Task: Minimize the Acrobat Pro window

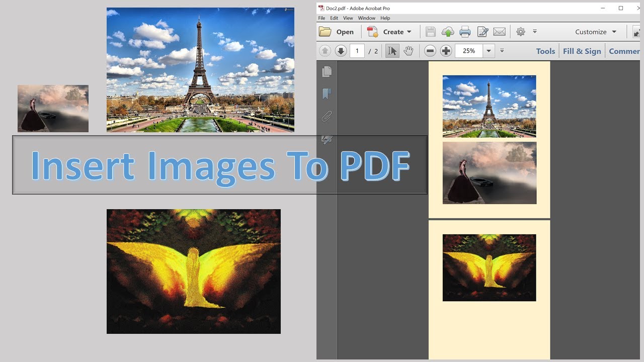Action: [x=603, y=8]
